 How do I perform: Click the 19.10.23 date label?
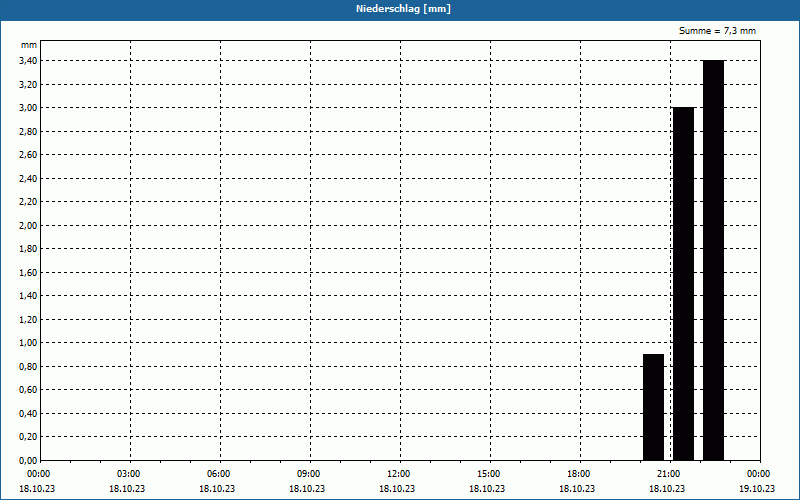(757, 489)
